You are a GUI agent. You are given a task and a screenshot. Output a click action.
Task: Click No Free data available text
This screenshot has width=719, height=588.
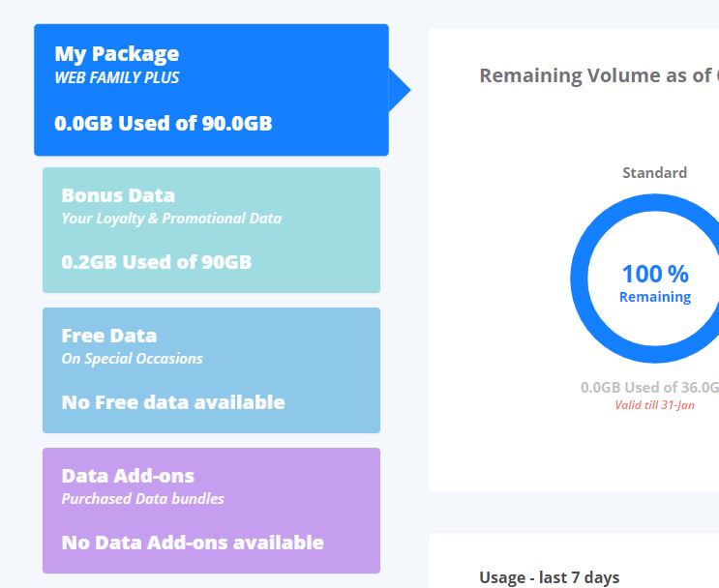173,402
